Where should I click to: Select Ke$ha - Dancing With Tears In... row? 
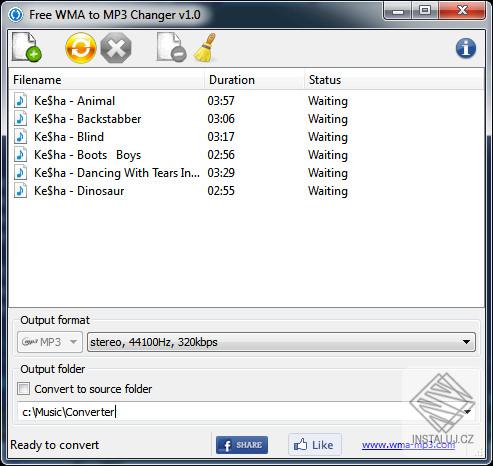tap(246, 173)
